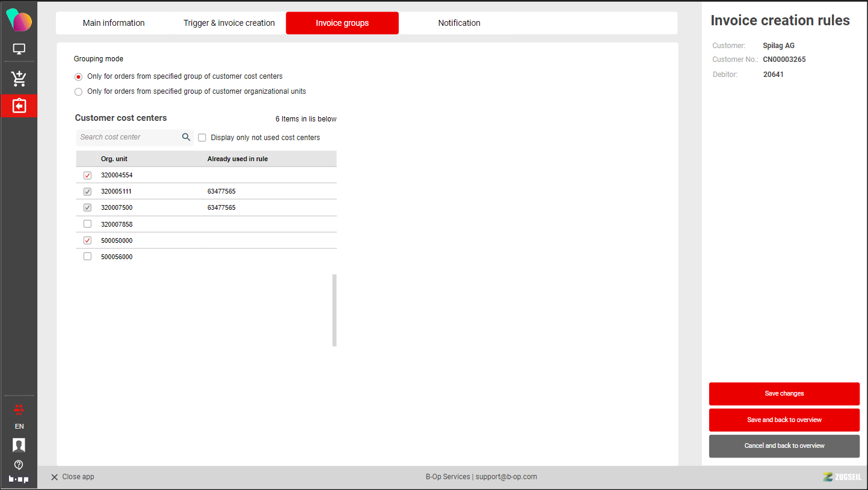Click the colorful app logo icon

click(19, 19)
